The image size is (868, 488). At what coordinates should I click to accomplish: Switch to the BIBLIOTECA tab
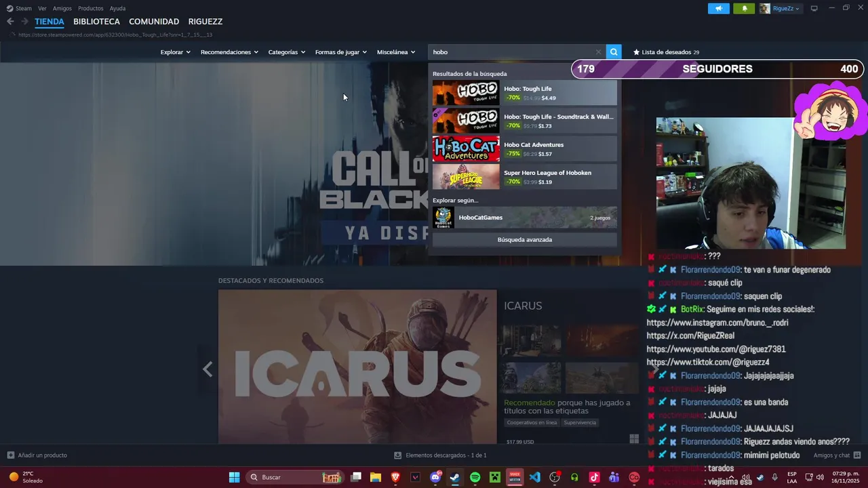tap(96, 22)
